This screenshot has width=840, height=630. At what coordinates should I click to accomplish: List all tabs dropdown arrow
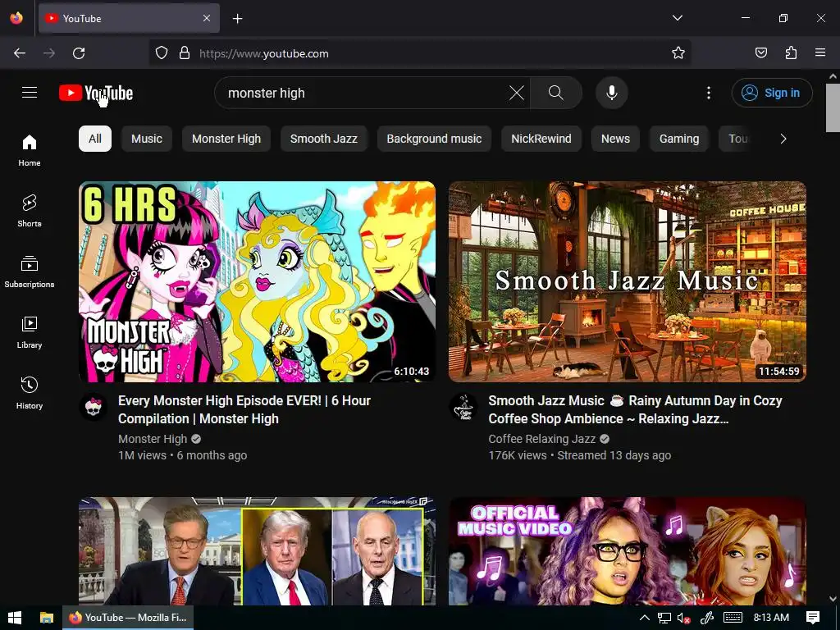(677, 18)
